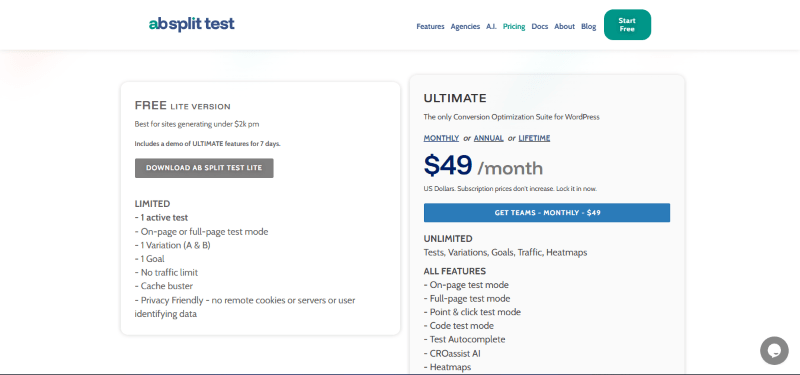Screen dimensions: 800x375
Task: Switch pricing to ANNUAL
Action: [x=488, y=138]
